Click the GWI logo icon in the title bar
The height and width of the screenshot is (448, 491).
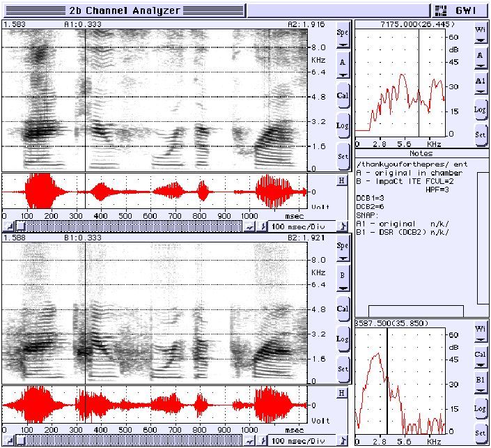point(441,11)
